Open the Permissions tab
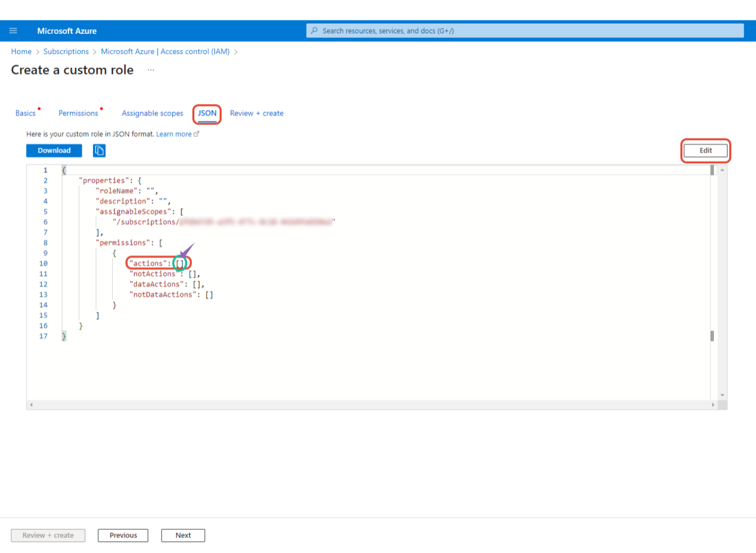756x553 pixels. 78,113
